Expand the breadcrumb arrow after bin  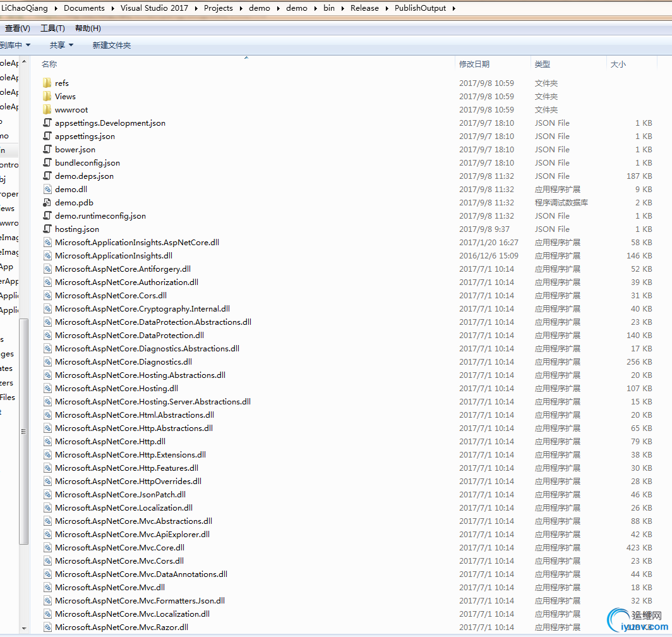click(x=342, y=8)
